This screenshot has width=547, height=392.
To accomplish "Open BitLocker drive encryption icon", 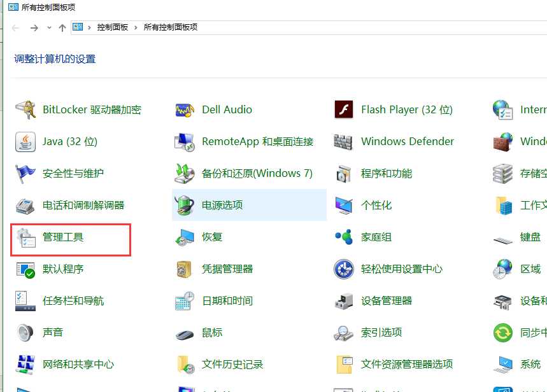I will pyautogui.click(x=25, y=109).
